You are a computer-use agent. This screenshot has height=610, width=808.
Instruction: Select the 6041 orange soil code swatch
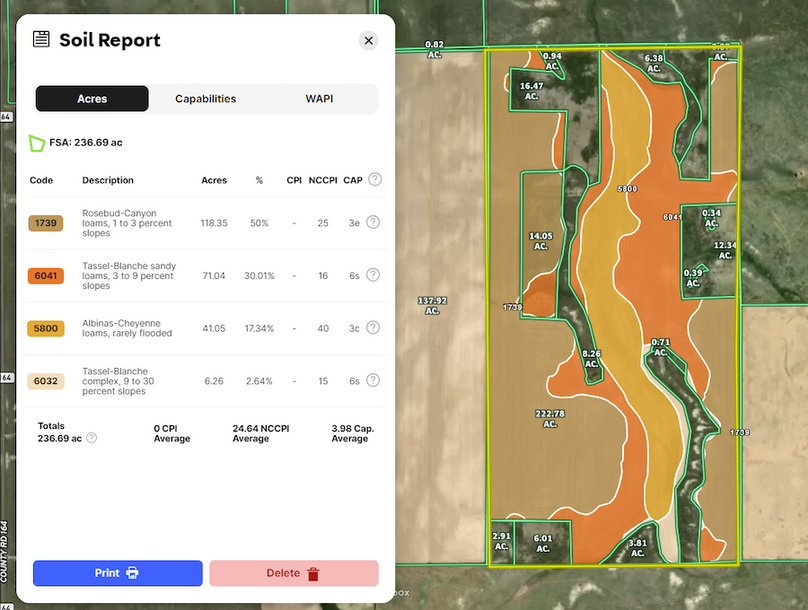tap(46, 275)
